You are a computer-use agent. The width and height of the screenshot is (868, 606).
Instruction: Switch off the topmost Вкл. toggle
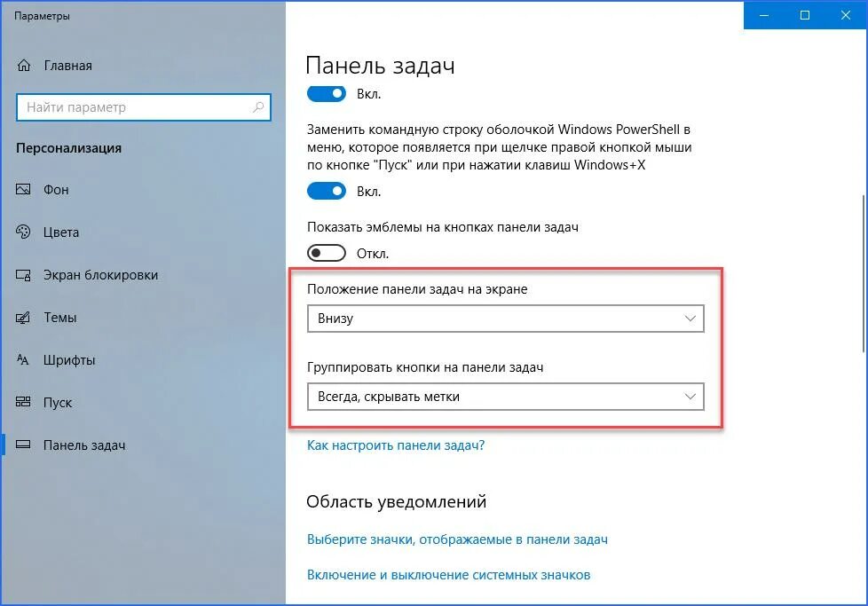pos(327,93)
